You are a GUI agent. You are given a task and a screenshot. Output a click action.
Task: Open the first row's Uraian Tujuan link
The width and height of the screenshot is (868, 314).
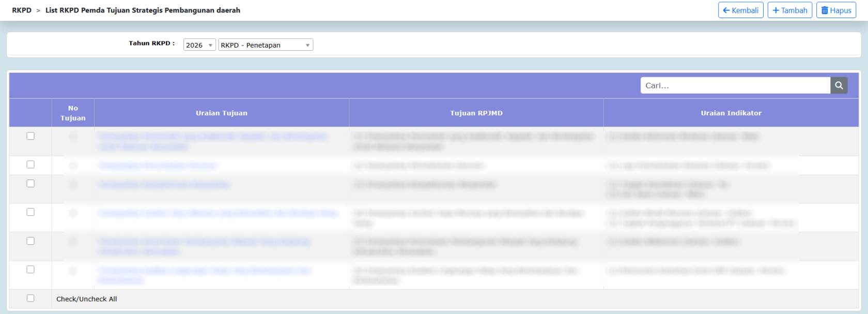pos(212,137)
